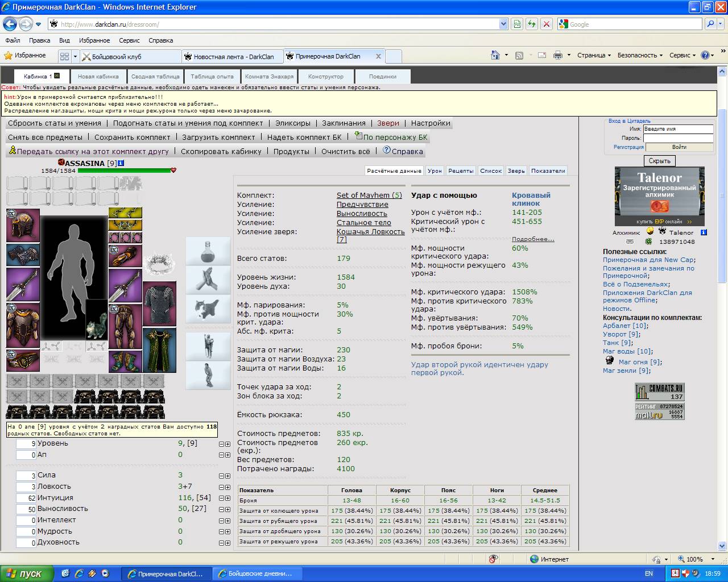Click the IE Refresh button
728x582 pixels.
click(531, 24)
